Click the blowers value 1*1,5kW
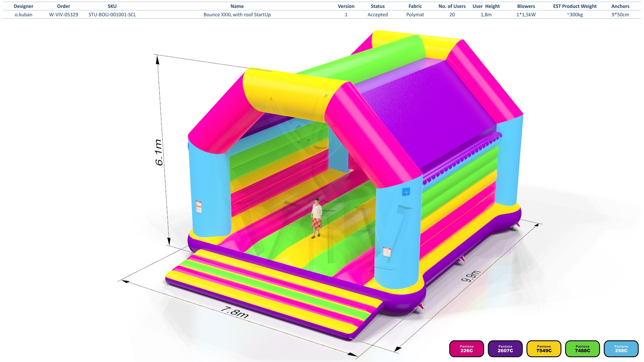Screen dimensions: 644x362 (x=526, y=14)
